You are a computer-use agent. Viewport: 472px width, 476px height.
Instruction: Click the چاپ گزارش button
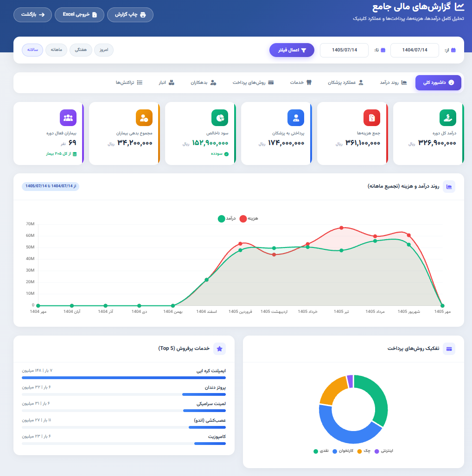coord(130,15)
